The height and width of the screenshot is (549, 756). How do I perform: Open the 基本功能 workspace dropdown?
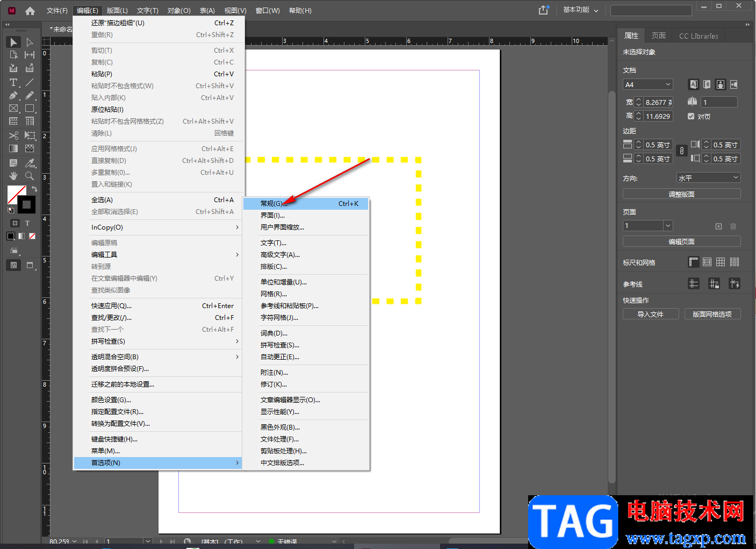tap(580, 10)
